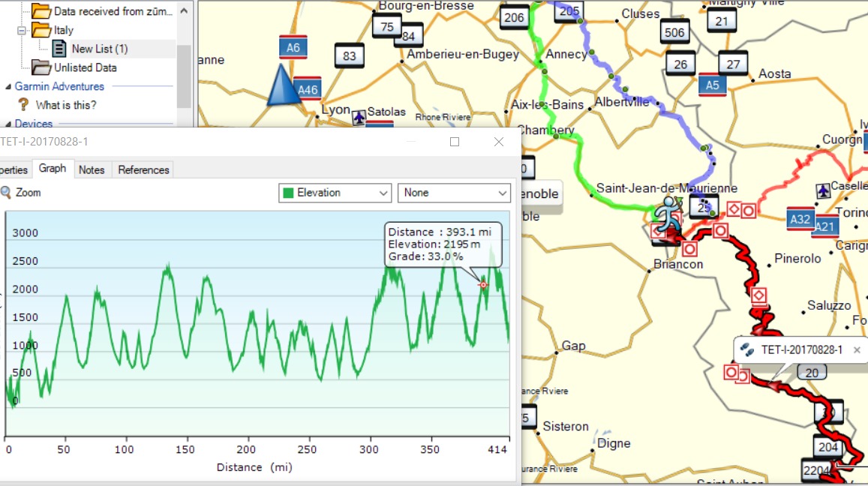Click the New List (1) list icon
868x486 pixels.
click(59, 49)
